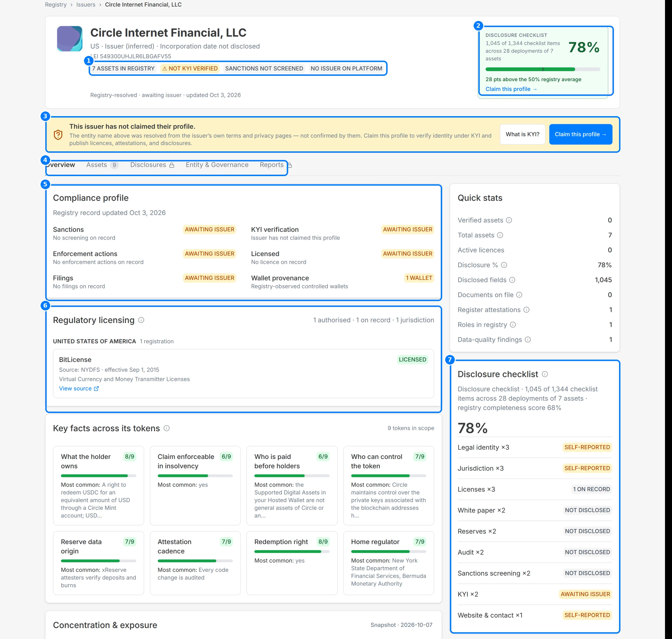The width and height of the screenshot is (672, 639).
Task: Open the Entity & Governance tab
Action: (217, 165)
